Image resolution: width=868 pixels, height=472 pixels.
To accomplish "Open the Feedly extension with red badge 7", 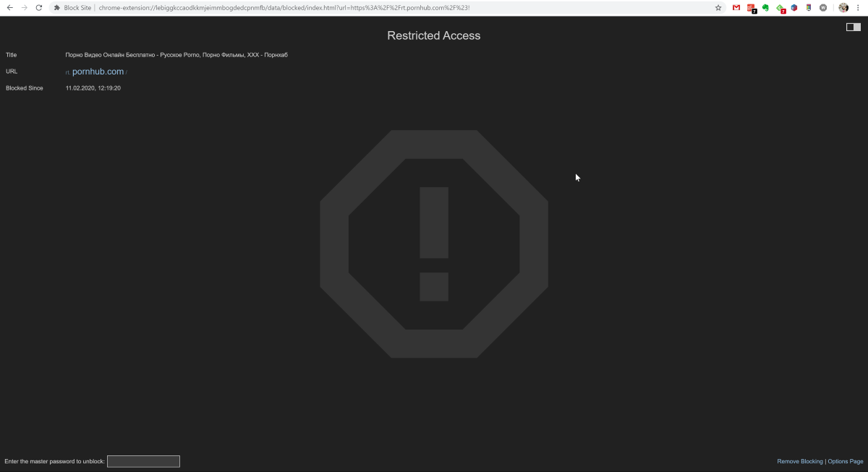I will [x=780, y=9].
